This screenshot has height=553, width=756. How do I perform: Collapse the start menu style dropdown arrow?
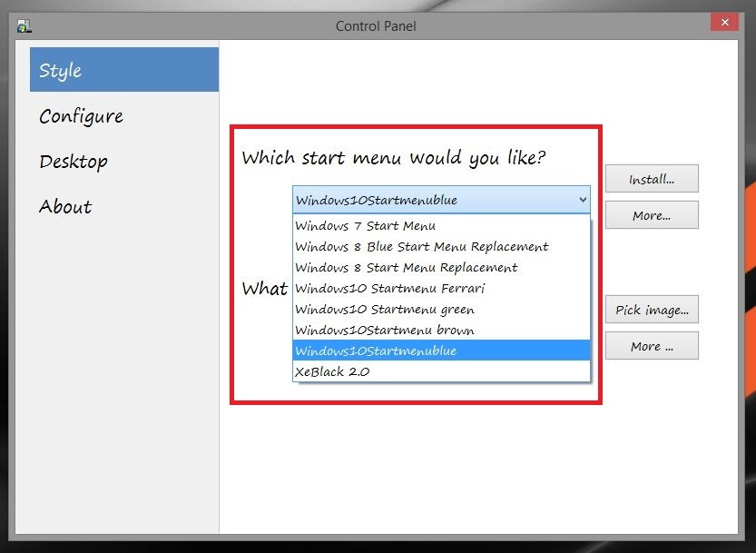pos(583,199)
